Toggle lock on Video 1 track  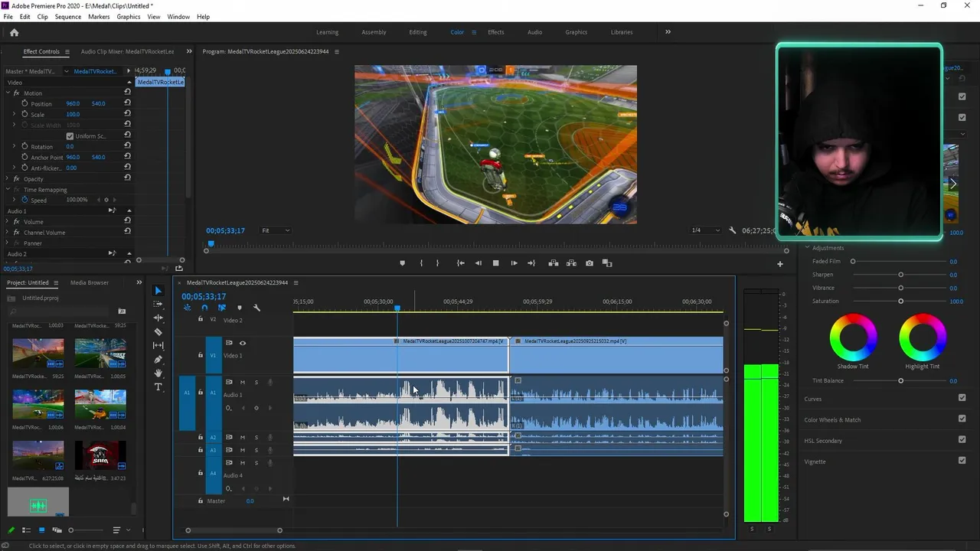pos(201,355)
